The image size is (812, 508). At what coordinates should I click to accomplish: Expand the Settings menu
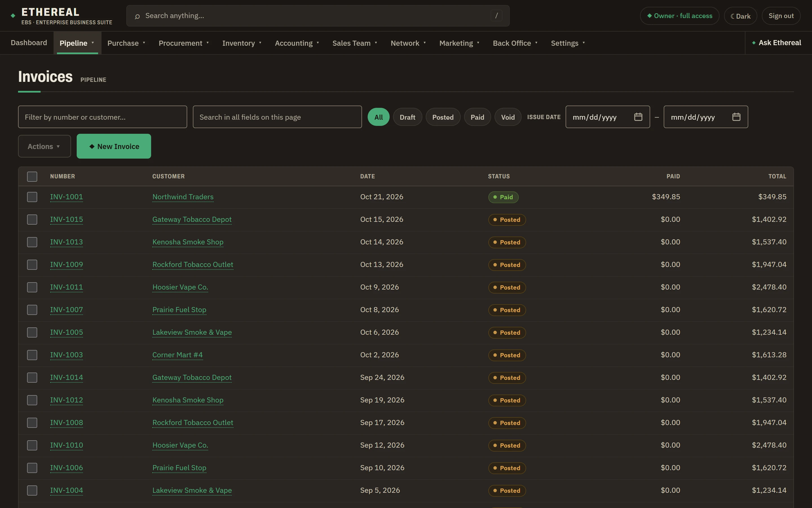(x=568, y=43)
